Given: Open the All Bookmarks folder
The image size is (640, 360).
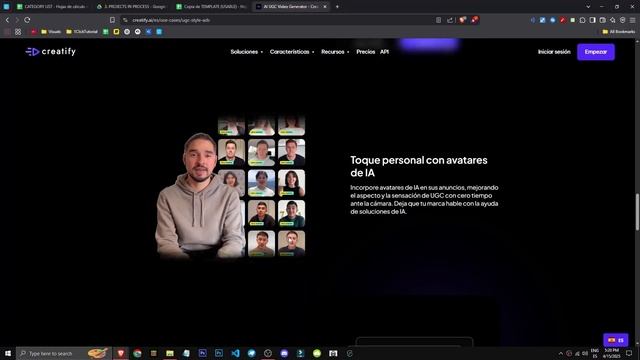Looking at the screenshot, I should point(619,31).
